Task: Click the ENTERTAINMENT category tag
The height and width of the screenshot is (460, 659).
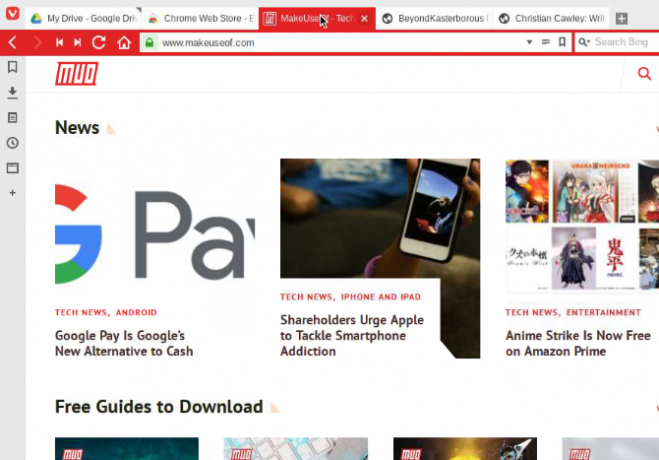Action: [604, 313]
